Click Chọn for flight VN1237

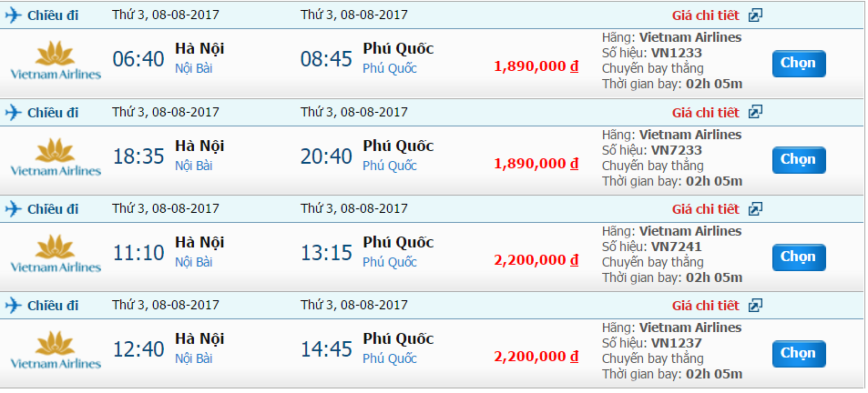pos(798,353)
